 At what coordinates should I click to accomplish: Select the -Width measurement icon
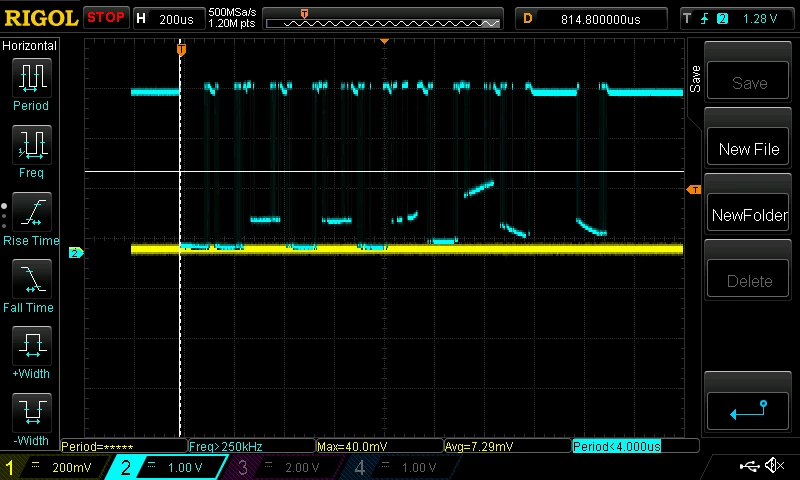tap(31, 412)
